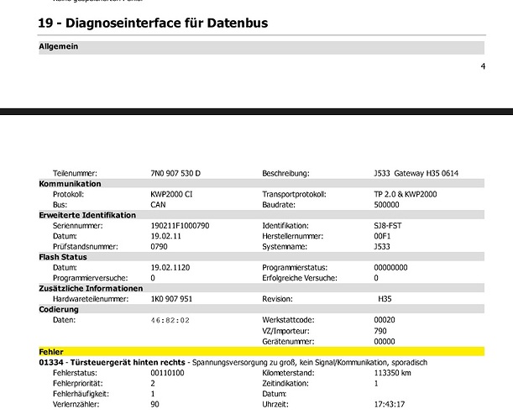The image size is (513, 420).
Task: Select the heading "19 - Diagnoseinterface für Datenbus"
Action: (x=153, y=24)
